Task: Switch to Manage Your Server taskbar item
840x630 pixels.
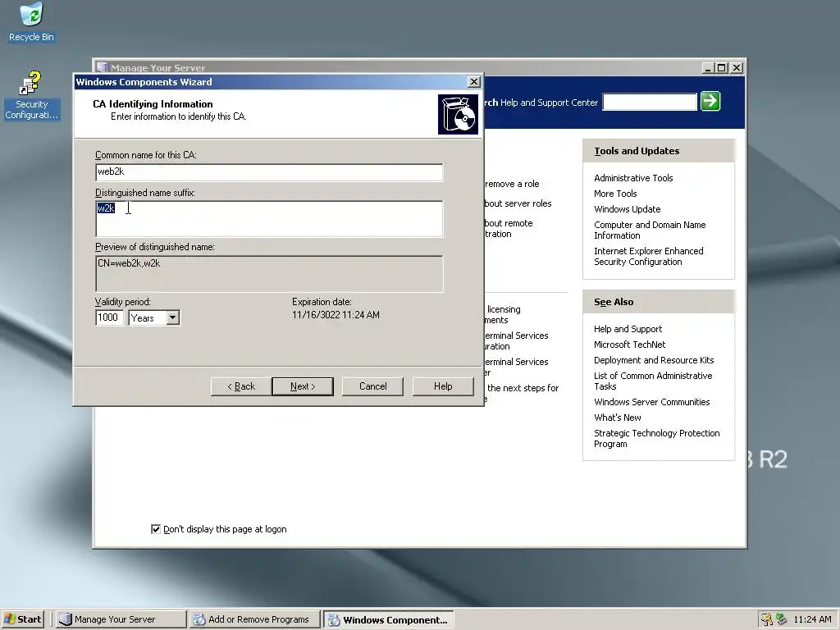Action: [120, 619]
